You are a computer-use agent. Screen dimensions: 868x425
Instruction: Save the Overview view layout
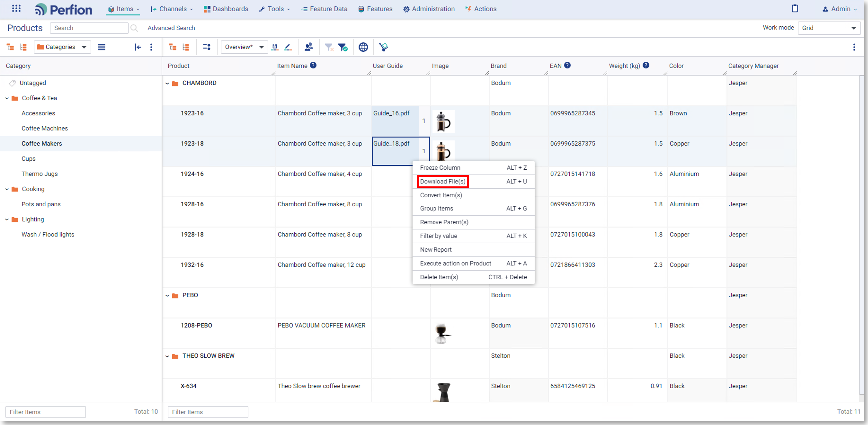click(x=275, y=47)
